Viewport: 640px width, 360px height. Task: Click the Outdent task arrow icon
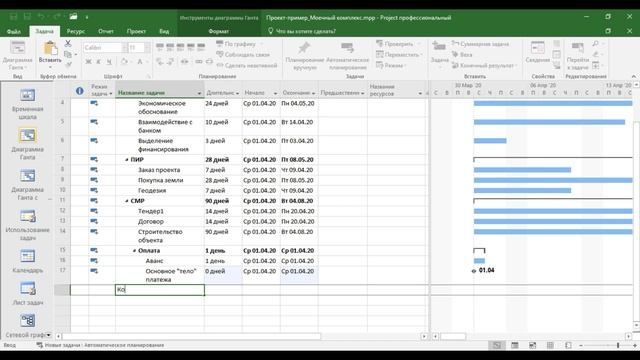coord(160,62)
